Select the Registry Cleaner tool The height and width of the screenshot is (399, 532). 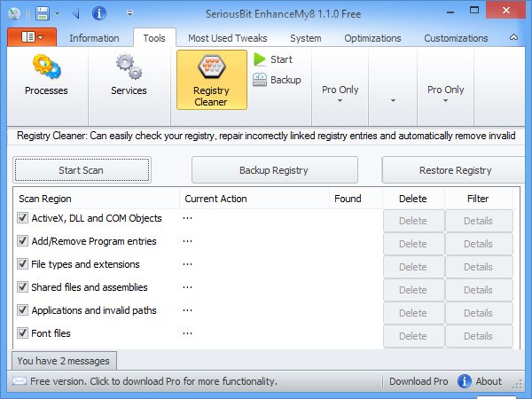pyautogui.click(x=212, y=80)
